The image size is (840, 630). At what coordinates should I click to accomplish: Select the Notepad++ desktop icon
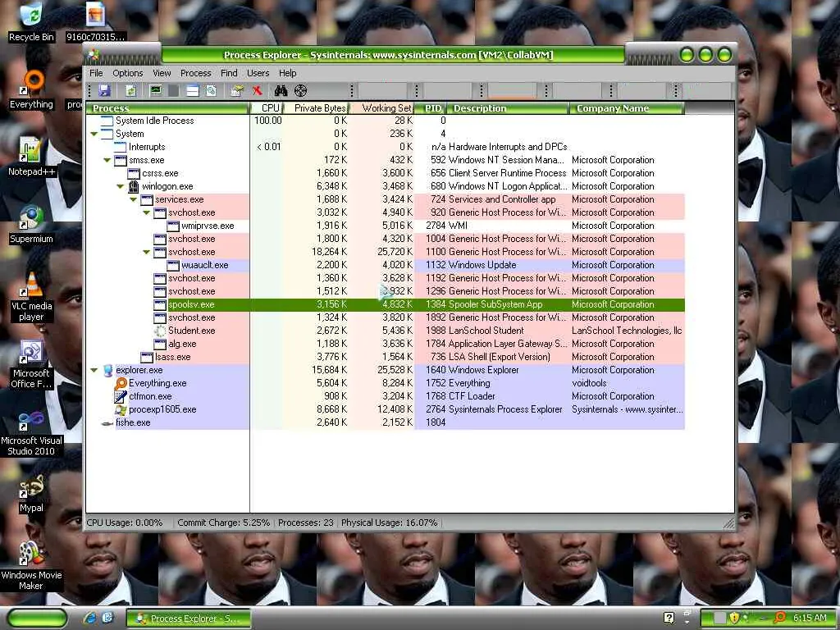pos(31,157)
